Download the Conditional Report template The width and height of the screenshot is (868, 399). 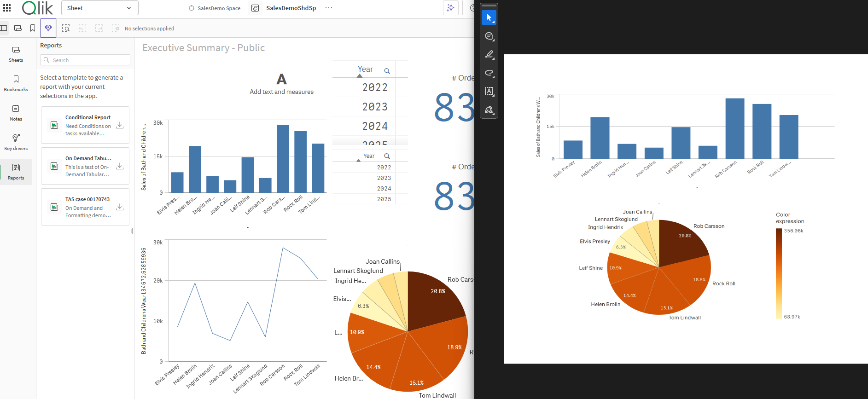(x=120, y=125)
